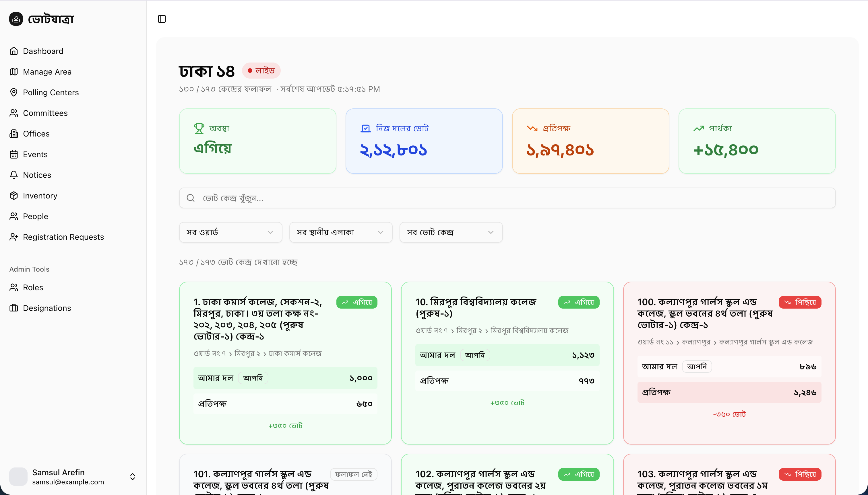868x495 pixels.
Task: Click the Notices bell icon
Action: [13, 175]
